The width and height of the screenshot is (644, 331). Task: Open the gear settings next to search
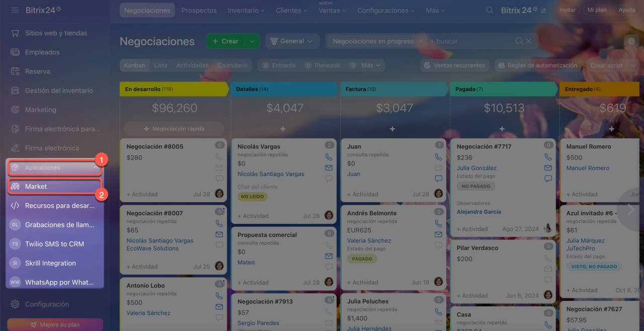(x=631, y=41)
